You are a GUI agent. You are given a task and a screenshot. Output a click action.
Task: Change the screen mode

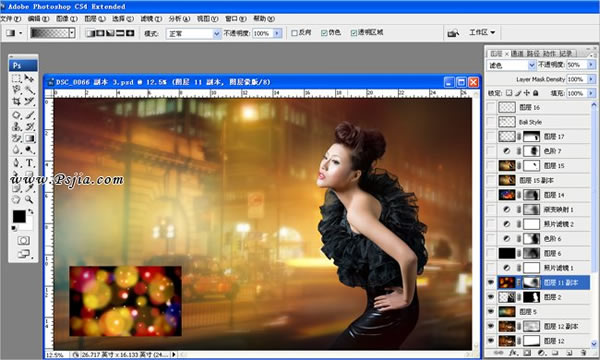pyautogui.click(x=24, y=254)
